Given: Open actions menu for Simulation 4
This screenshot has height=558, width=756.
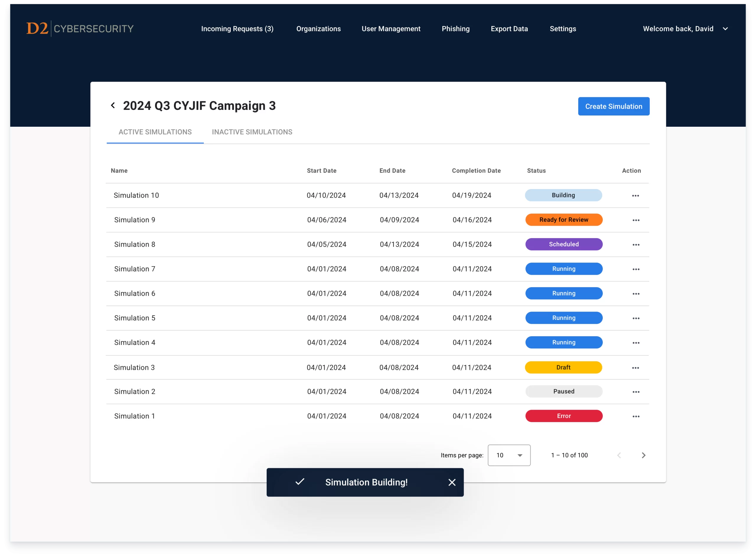Looking at the screenshot, I should (636, 343).
